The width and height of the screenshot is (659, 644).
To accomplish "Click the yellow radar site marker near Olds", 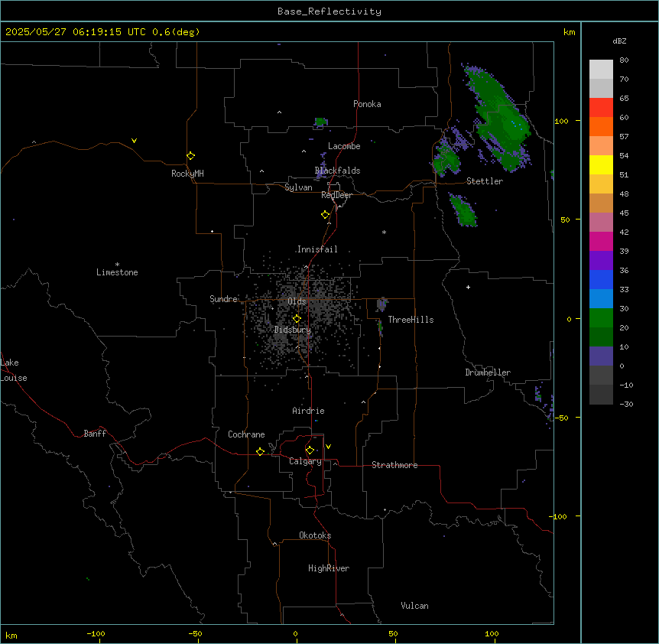I will click(x=297, y=319).
